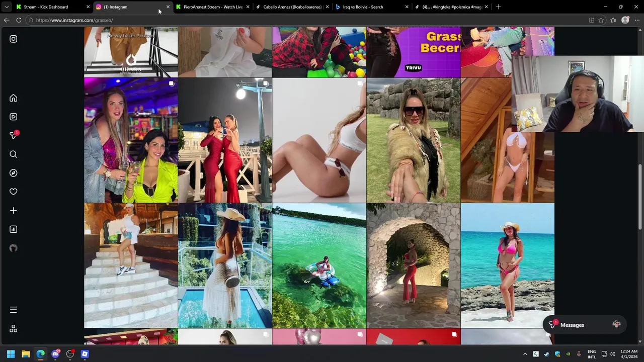Image resolution: width=644 pixels, height=362 pixels.
Task: Open the post with colorful ball pit
Action: click(319, 52)
